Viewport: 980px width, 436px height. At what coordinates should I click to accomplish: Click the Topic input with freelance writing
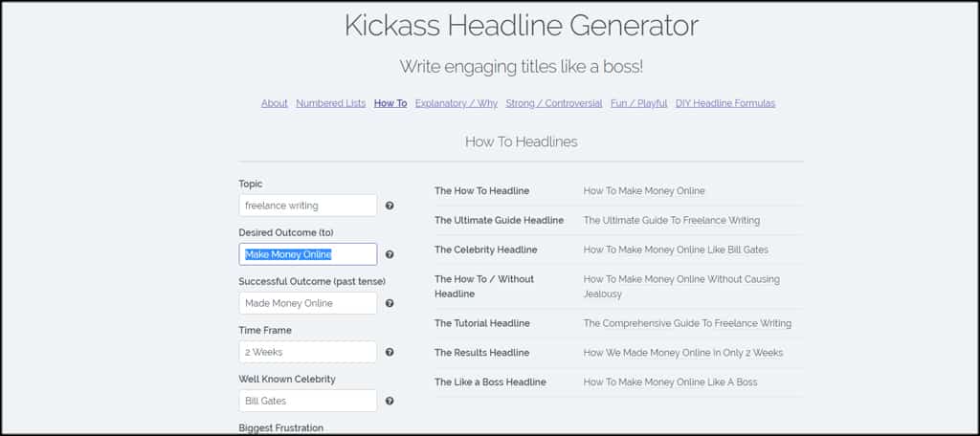point(308,206)
